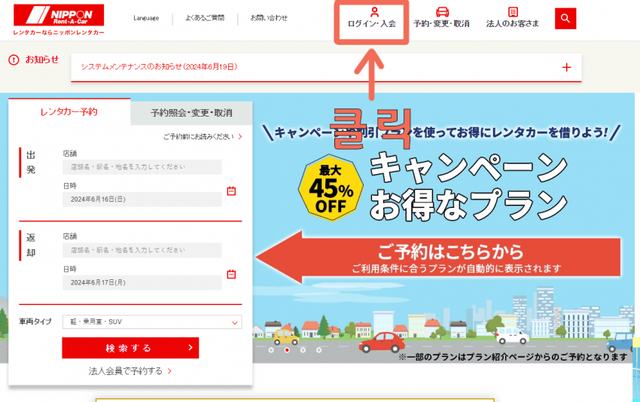
Task: Open the departure date calendar icon
Action: point(231,191)
